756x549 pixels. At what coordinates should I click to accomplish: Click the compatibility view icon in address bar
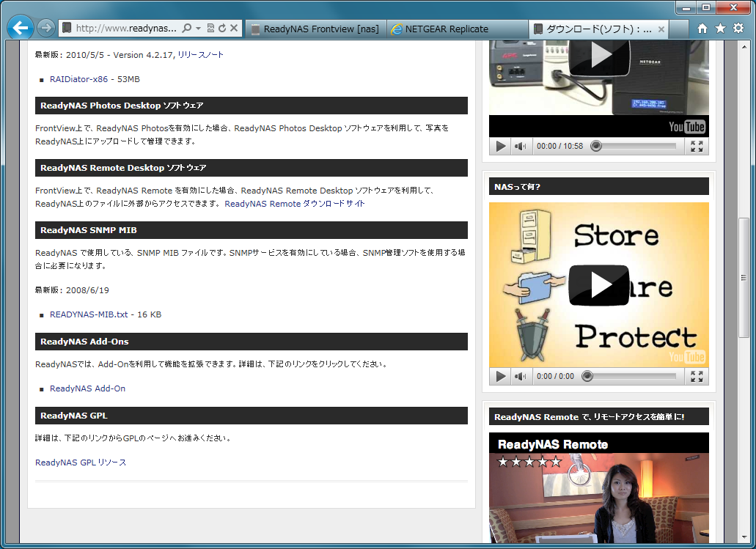[x=210, y=28]
